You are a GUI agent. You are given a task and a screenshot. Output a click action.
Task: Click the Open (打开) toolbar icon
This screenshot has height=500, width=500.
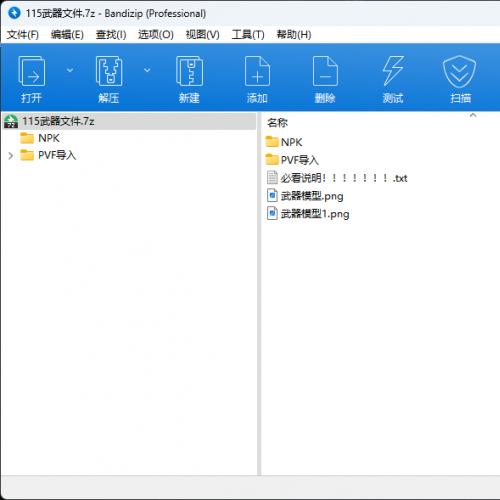[x=31, y=71]
